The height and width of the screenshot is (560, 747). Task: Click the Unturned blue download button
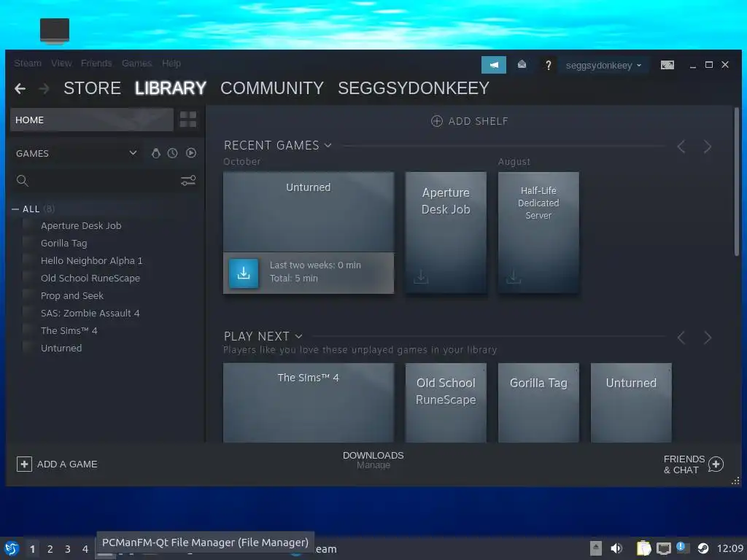[x=244, y=273]
